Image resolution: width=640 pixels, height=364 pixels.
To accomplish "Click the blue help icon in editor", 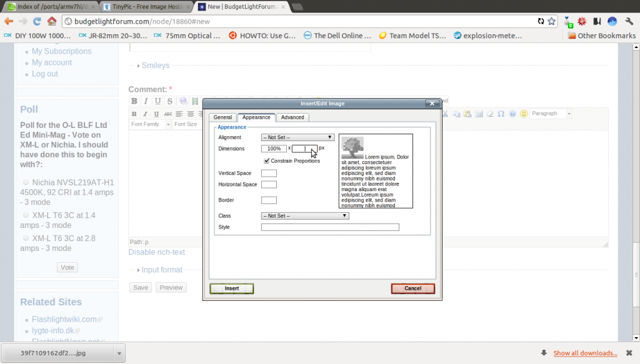I will tap(512, 114).
